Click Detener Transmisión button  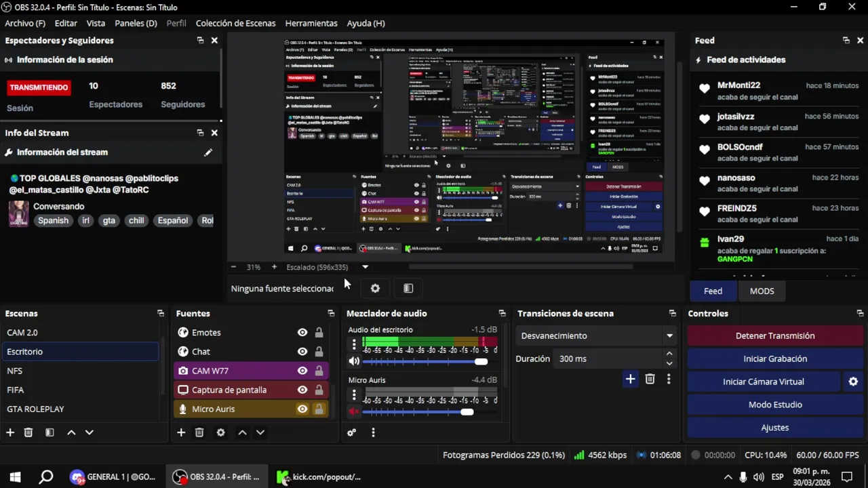775,335
